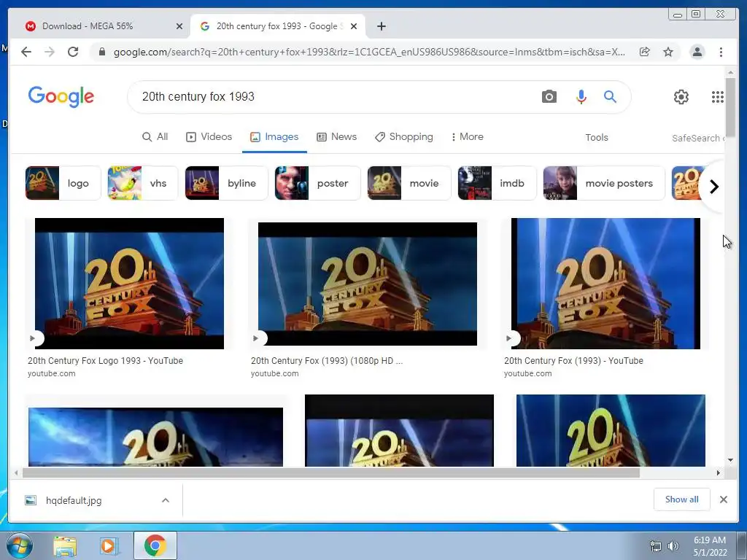
Task: Open the Tools filter options
Action: [597, 137]
